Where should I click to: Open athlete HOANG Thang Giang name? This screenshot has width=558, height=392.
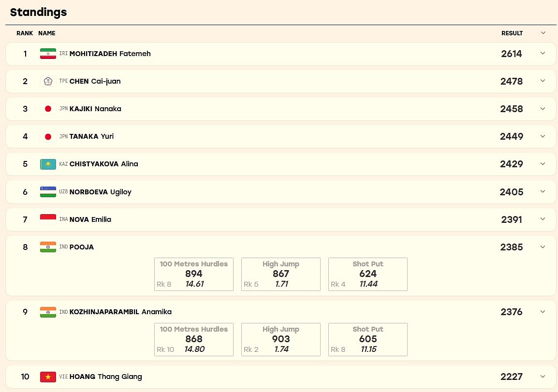coord(105,377)
